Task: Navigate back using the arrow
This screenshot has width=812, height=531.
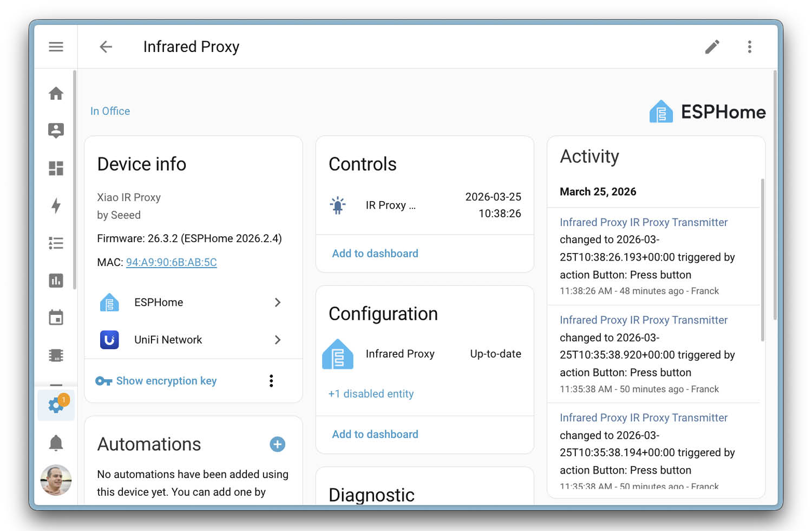Action: (106, 47)
